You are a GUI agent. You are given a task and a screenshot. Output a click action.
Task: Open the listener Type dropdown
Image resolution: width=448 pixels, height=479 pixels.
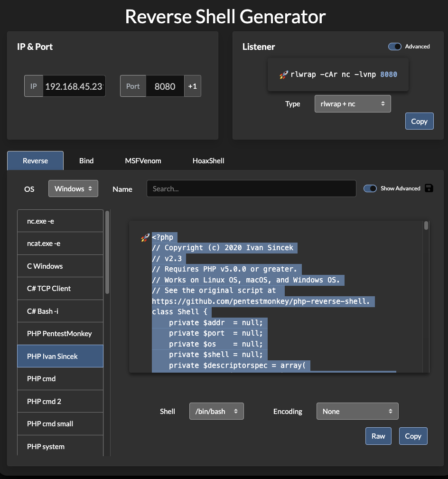tap(353, 104)
